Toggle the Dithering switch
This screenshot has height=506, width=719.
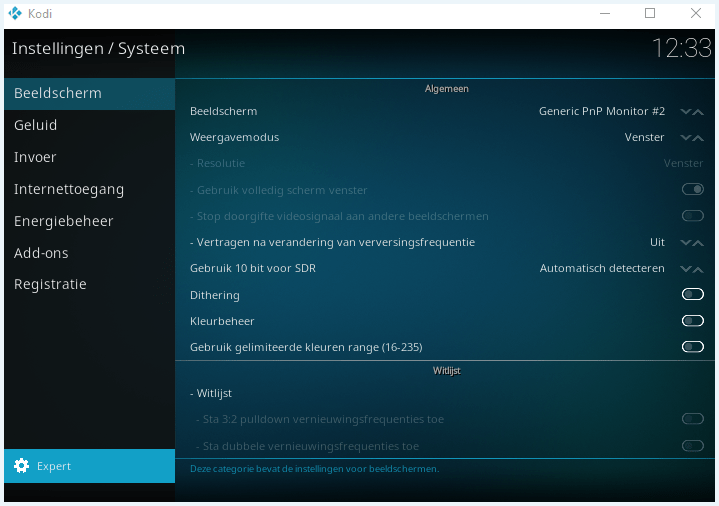coord(692,295)
